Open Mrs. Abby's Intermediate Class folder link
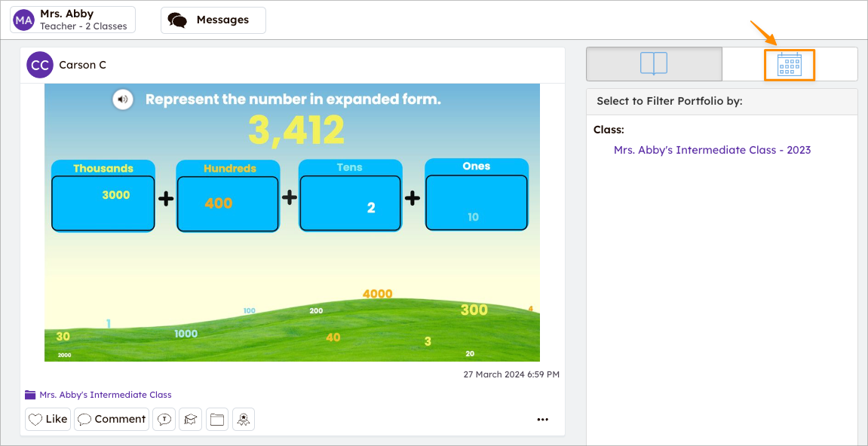Viewport: 868px width, 446px height. pos(106,395)
